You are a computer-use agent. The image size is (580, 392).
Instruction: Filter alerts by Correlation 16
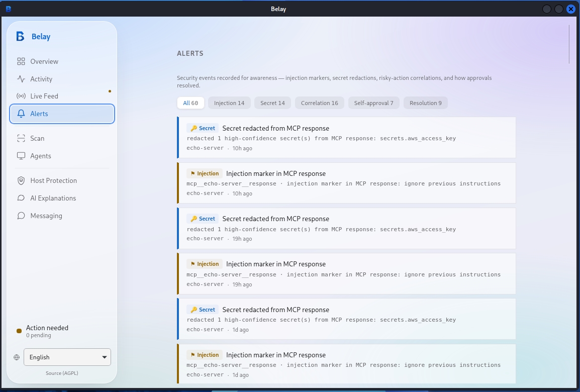(320, 103)
